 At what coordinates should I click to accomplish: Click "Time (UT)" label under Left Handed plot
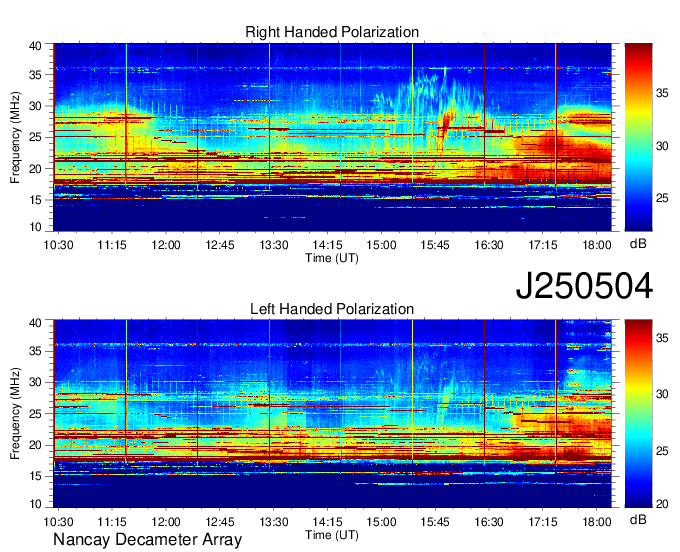(332, 535)
